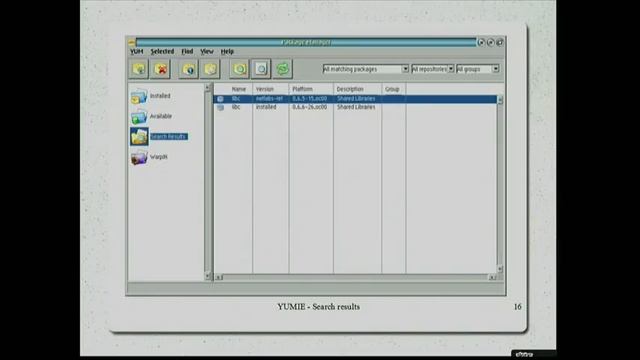
Task: Click the package icon in the selected libc row
Action: pyautogui.click(x=220, y=99)
